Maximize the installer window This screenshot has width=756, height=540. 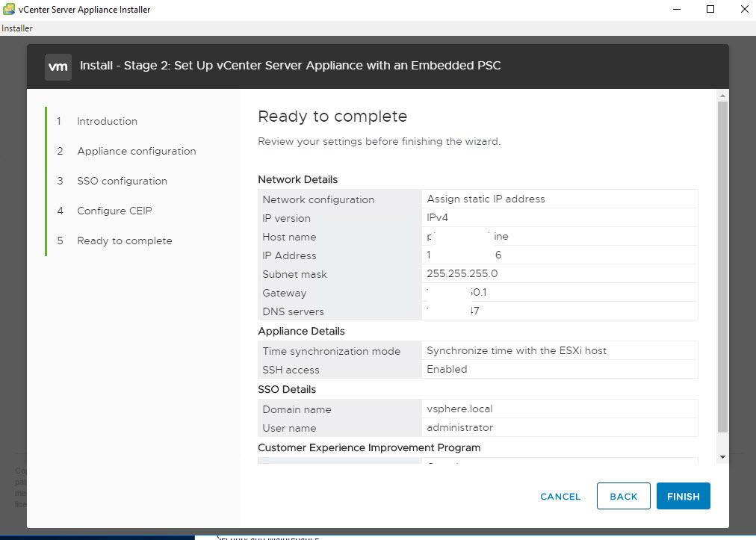click(710, 10)
